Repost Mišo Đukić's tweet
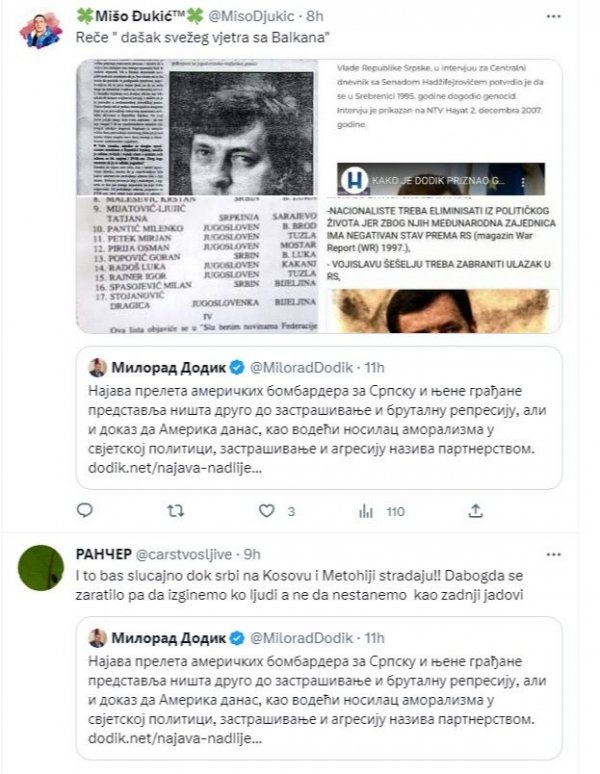The height and width of the screenshot is (774, 600). click(175, 511)
